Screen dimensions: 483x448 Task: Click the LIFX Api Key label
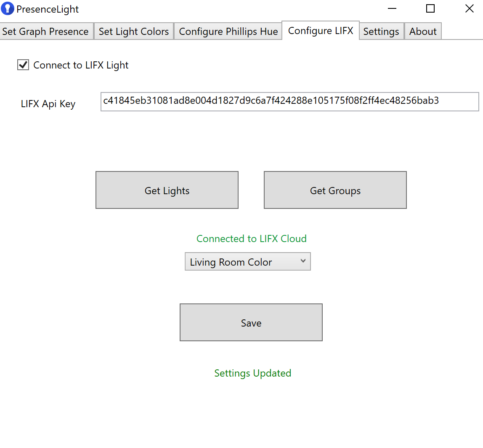pyautogui.click(x=48, y=104)
